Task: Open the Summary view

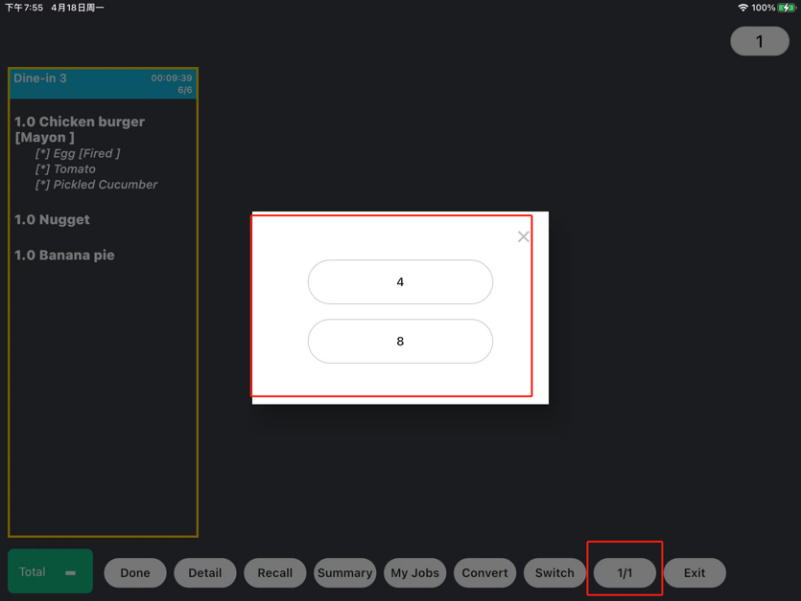Action: click(345, 572)
